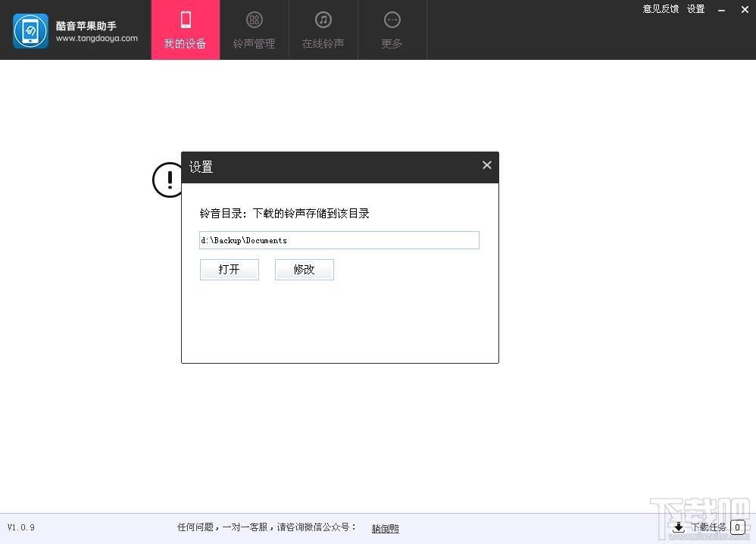Switch to 铃声管理 tab
Image resolution: width=756 pixels, height=544 pixels.
click(x=254, y=30)
